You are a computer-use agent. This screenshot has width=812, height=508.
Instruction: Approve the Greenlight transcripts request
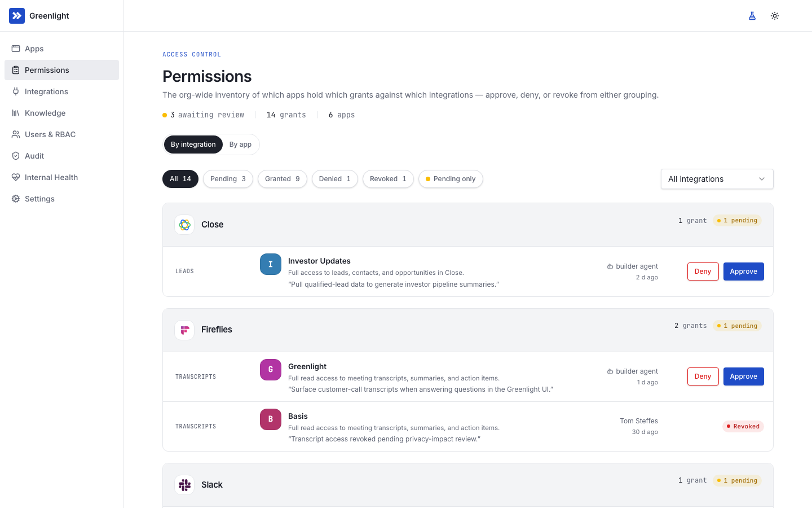(x=744, y=376)
